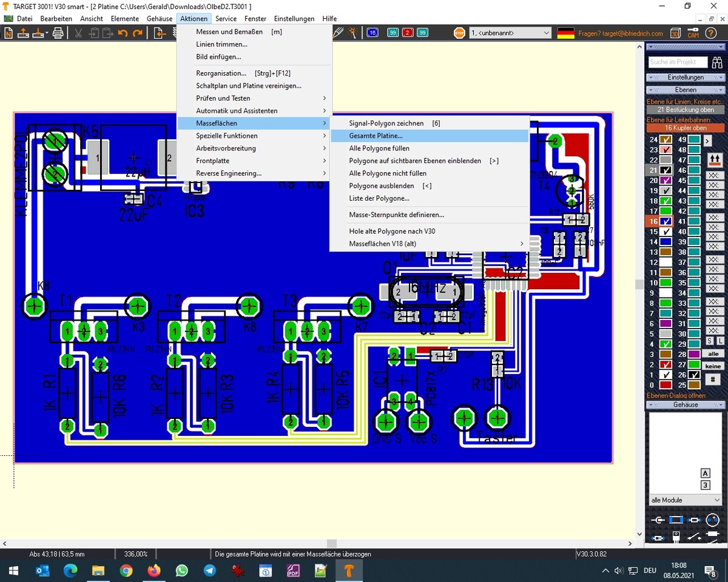Choose 'Liste der Polygone...'
The width and height of the screenshot is (728, 582).
[x=430, y=198]
